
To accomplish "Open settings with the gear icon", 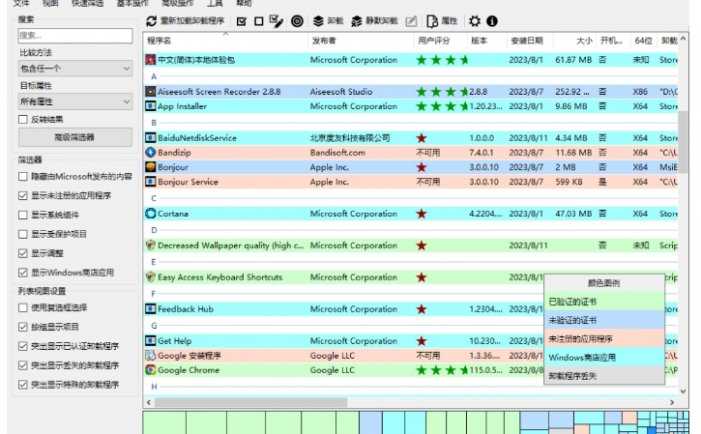I will tap(474, 20).
